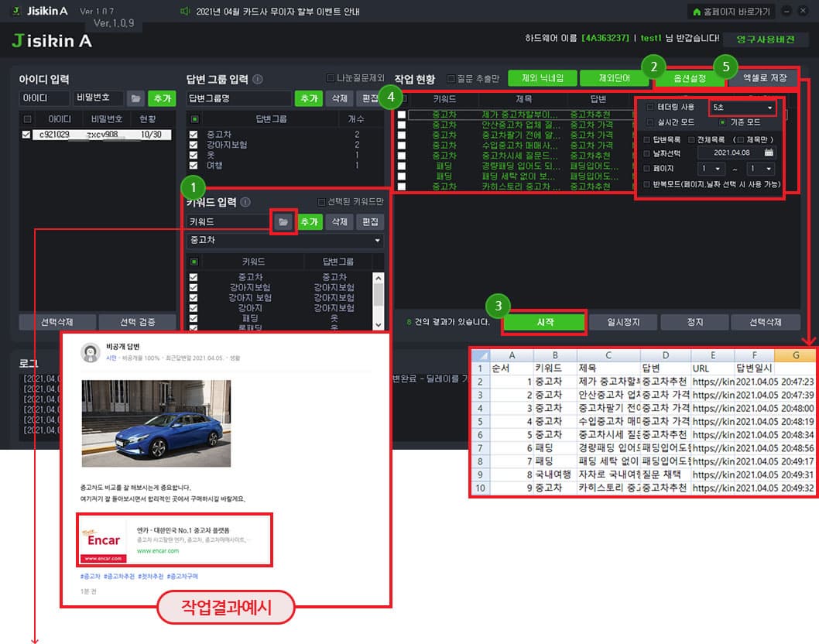Viewport: 819px width, 644px height.
Task: Click folder icon in ID input section
Action: [x=135, y=98]
